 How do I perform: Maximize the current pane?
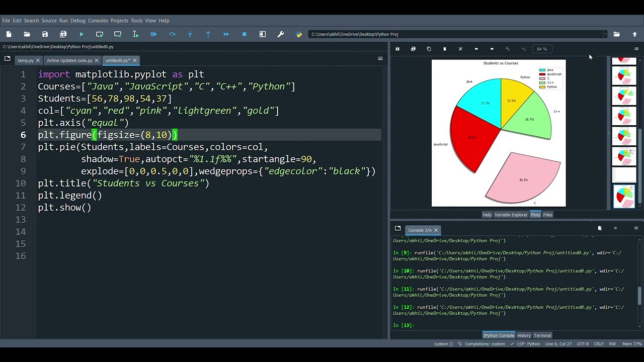(x=262, y=34)
